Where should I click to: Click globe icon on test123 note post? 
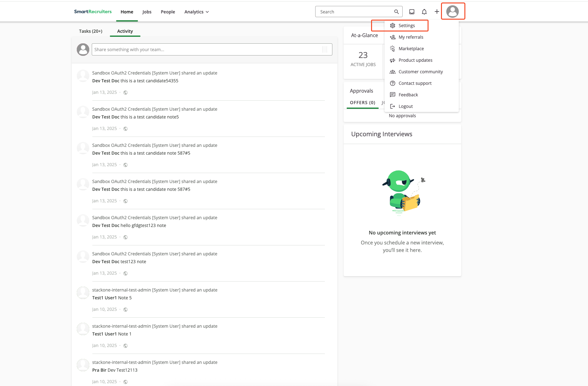pyautogui.click(x=125, y=273)
